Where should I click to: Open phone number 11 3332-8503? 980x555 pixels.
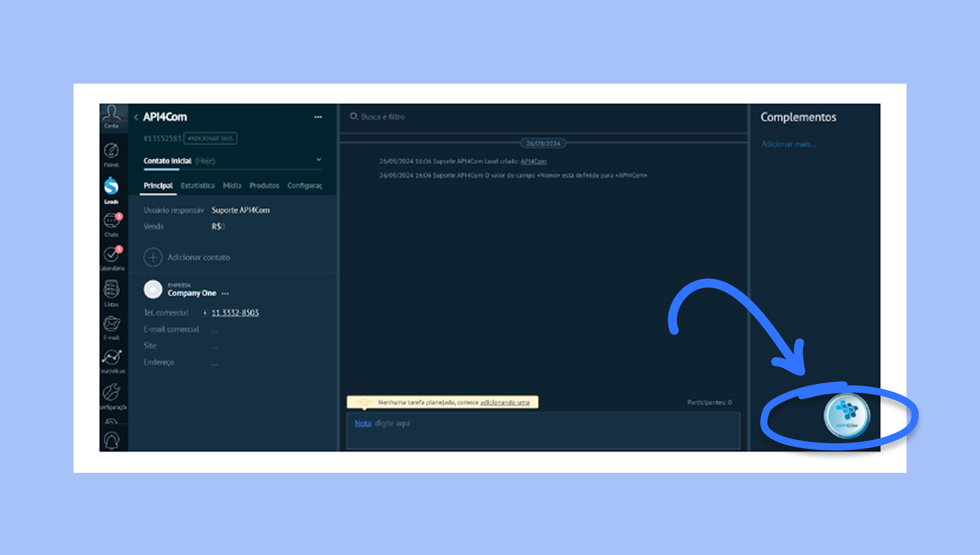(x=235, y=313)
